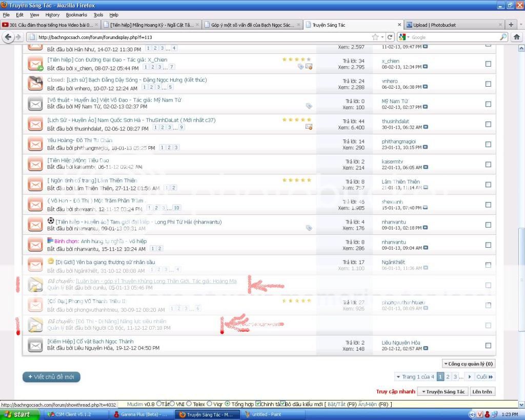Image resolution: width=525 pixels, height=420 pixels.
Task: Click the Firefox Home icon
Action: 517,37
